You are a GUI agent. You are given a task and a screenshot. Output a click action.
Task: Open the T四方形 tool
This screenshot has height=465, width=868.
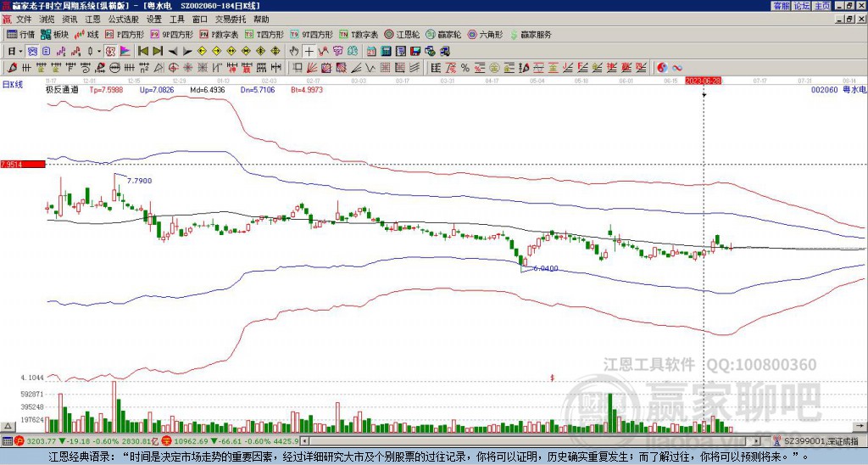click(x=264, y=34)
